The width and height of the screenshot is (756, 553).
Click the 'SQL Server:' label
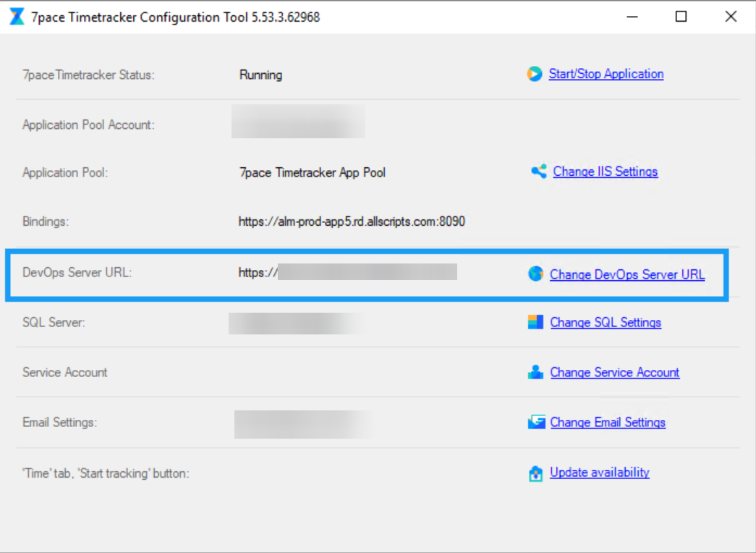coord(54,322)
